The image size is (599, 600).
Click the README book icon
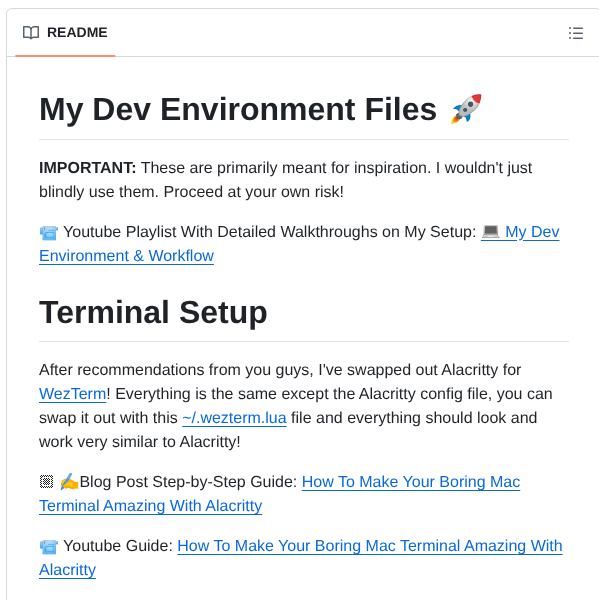point(31,33)
